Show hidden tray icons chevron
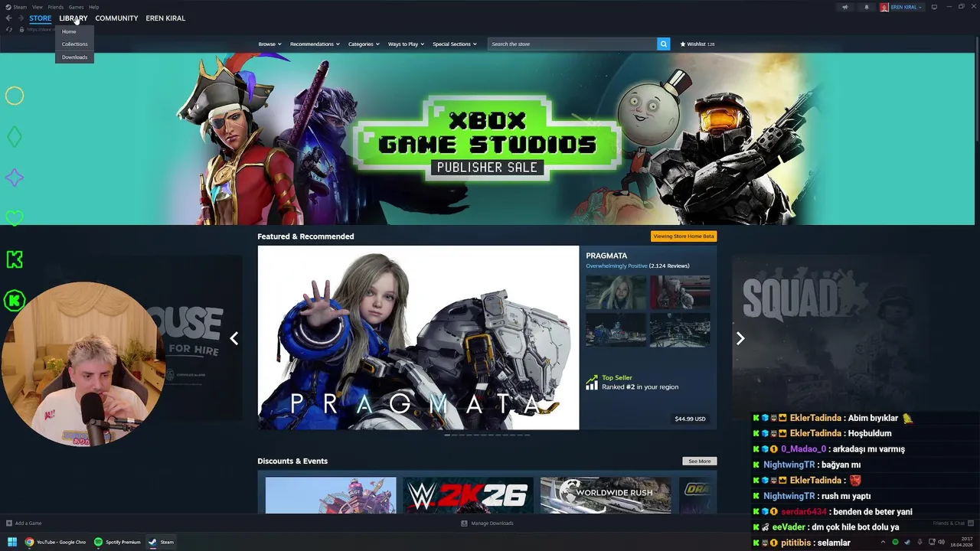This screenshot has width=980, height=551. pos(883,542)
